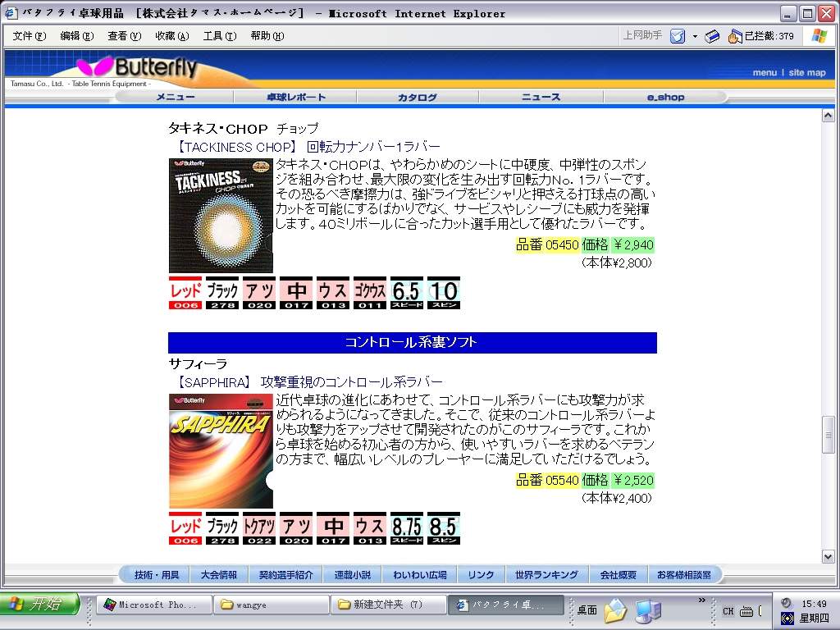Click the mail icon next to 上网助手
Screen dimensions: 840x630
678,36
